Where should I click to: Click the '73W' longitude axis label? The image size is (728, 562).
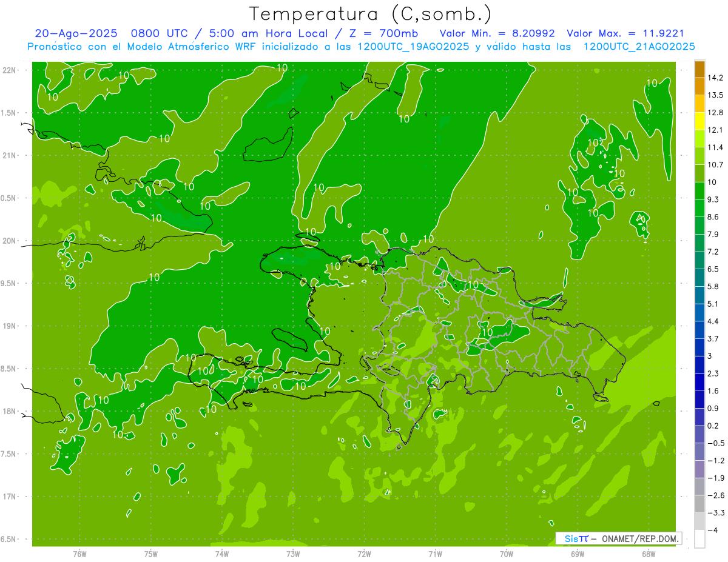[293, 554]
